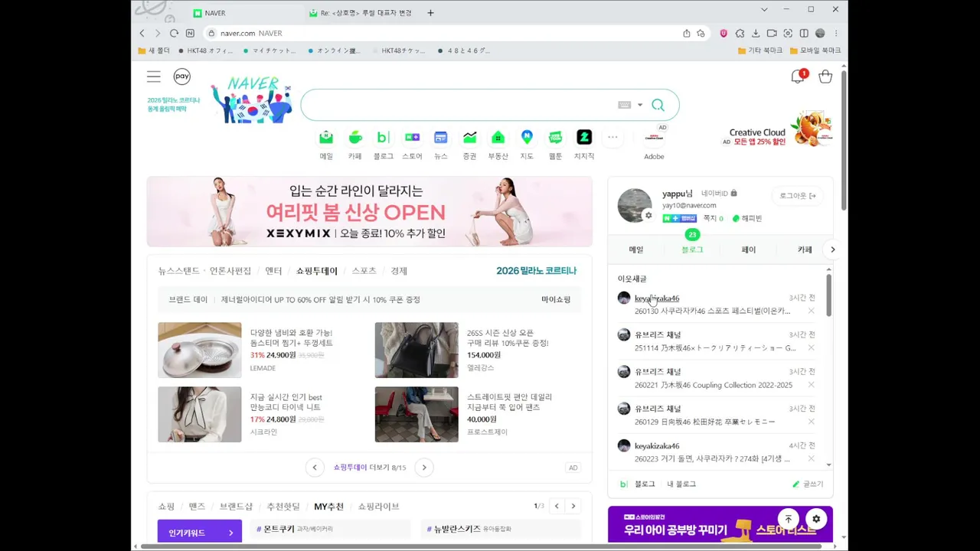The height and width of the screenshot is (551, 980).
Task: Switch to the 블로그 profile tab
Action: [x=692, y=249]
